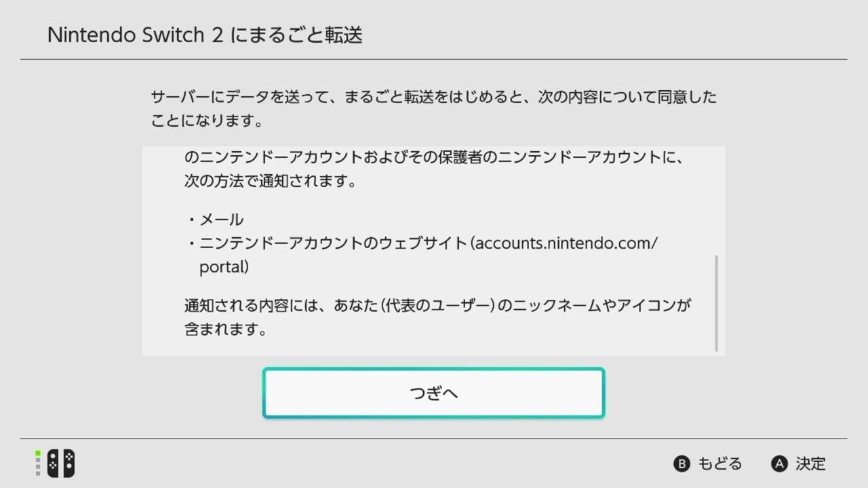Click the Joy-Con controller icon
This screenshot has width=868, height=488.
click(x=61, y=464)
